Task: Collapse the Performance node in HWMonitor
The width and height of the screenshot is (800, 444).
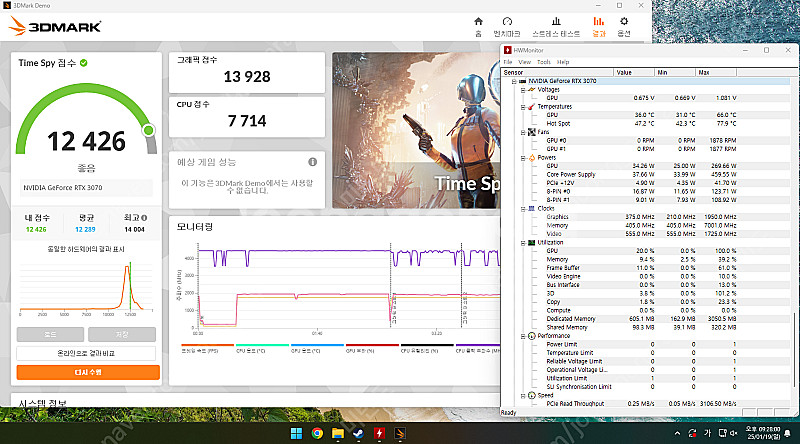Action: click(523, 336)
